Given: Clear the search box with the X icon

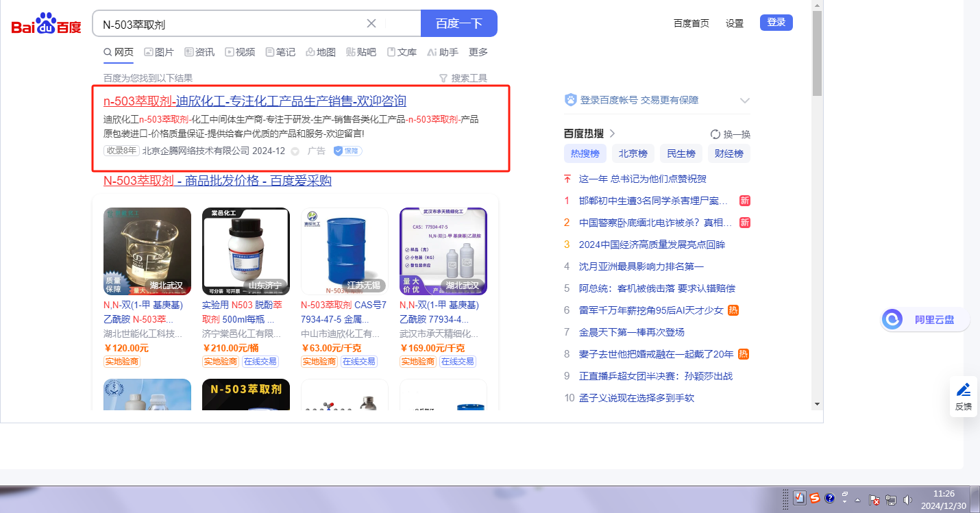Looking at the screenshot, I should click(x=371, y=23).
